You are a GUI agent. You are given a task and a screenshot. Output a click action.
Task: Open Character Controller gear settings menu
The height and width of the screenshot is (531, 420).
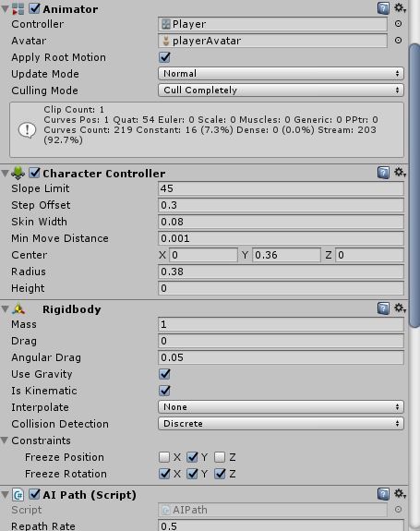pos(400,173)
